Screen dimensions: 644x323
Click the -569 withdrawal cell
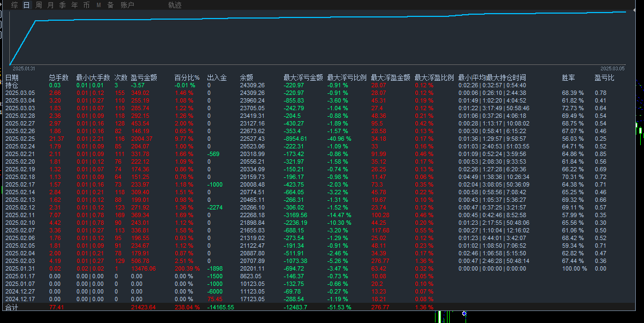click(x=213, y=154)
